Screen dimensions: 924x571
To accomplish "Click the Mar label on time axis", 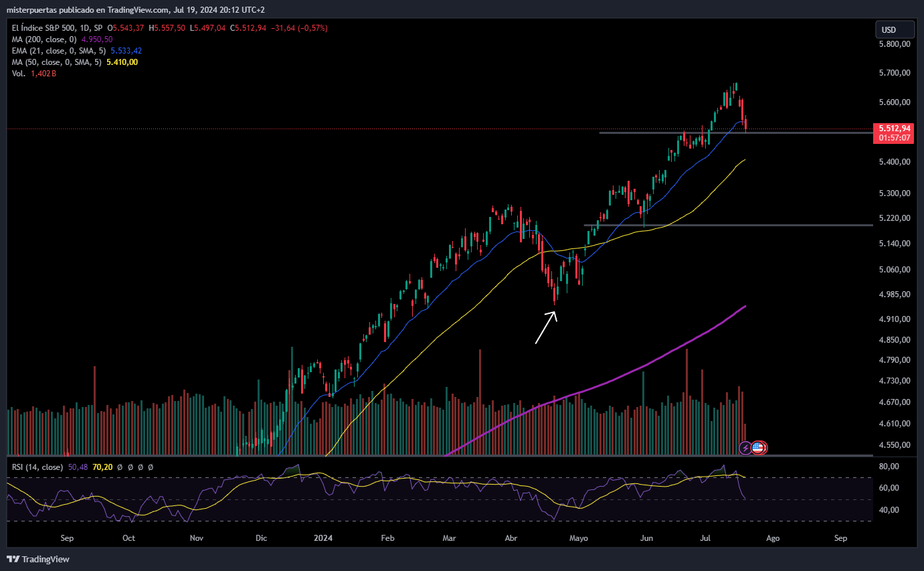I will (x=450, y=538).
